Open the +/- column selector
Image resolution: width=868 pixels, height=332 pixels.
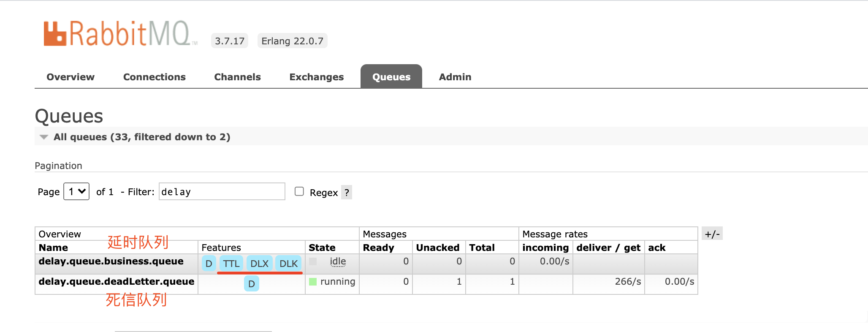(x=712, y=234)
